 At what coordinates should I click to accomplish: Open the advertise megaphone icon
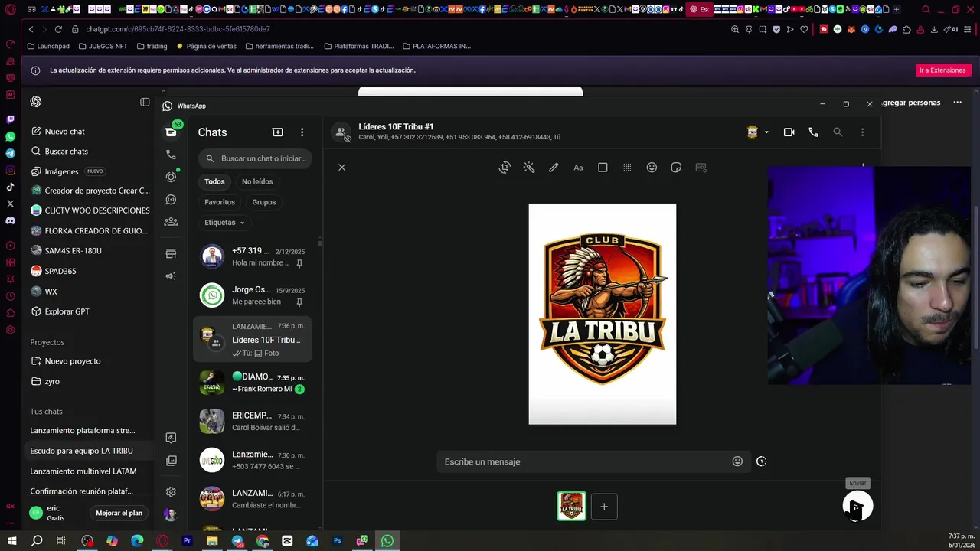click(171, 276)
